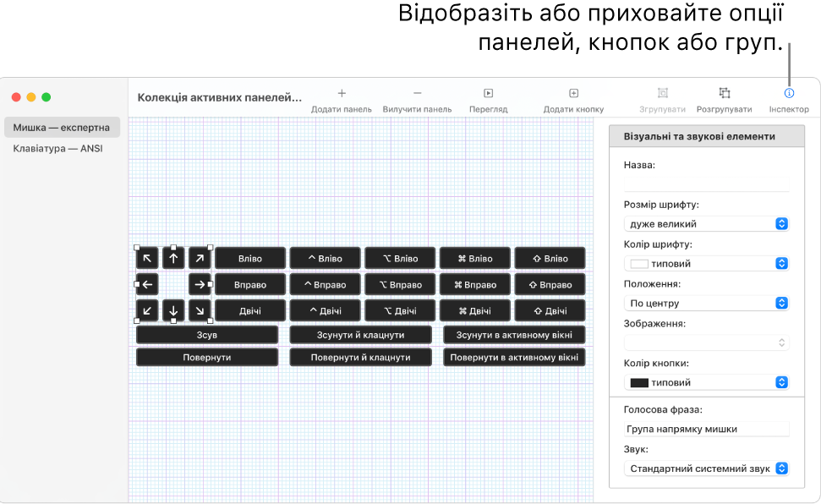The image size is (821, 504).
Task: Select the up-right arrow button
Action: (x=200, y=258)
